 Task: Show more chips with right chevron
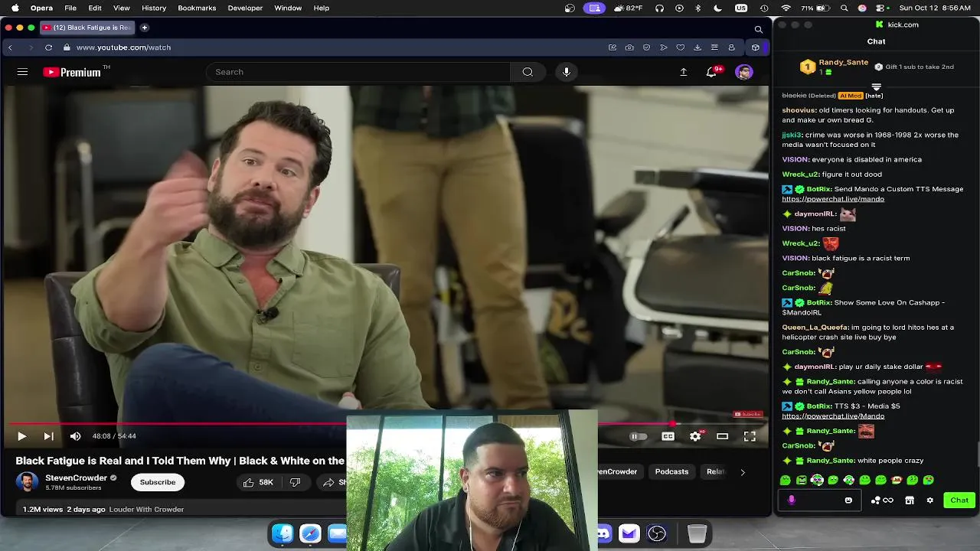pyautogui.click(x=742, y=472)
